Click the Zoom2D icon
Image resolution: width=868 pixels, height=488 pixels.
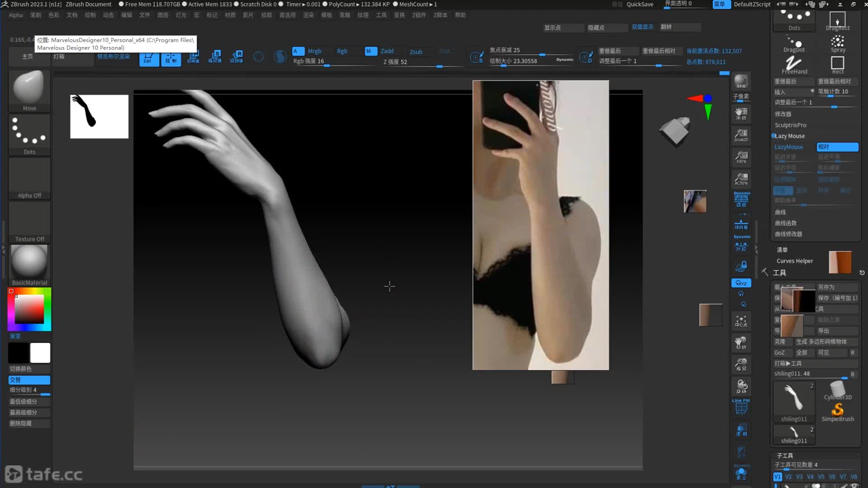(x=741, y=135)
